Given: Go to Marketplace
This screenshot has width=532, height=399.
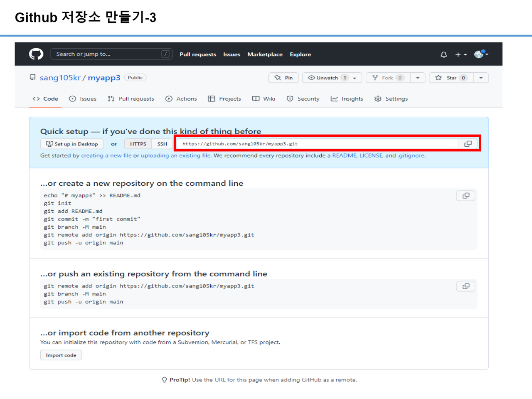Looking at the screenshot, I should tap(265, 54).
